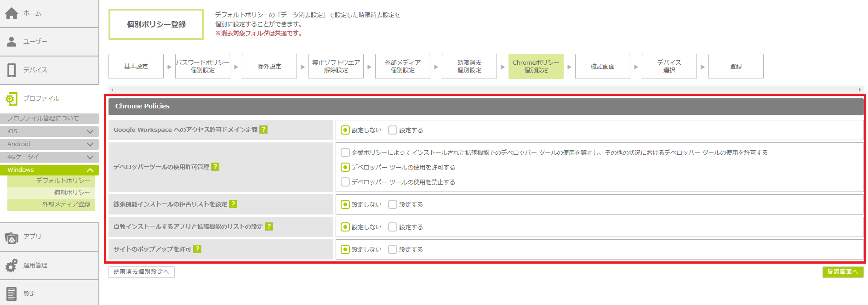This screenshot has width=868, height=305.
Task: Select 設定する for site popup permission
Action: pyautogui.click(x=393, y=249)
